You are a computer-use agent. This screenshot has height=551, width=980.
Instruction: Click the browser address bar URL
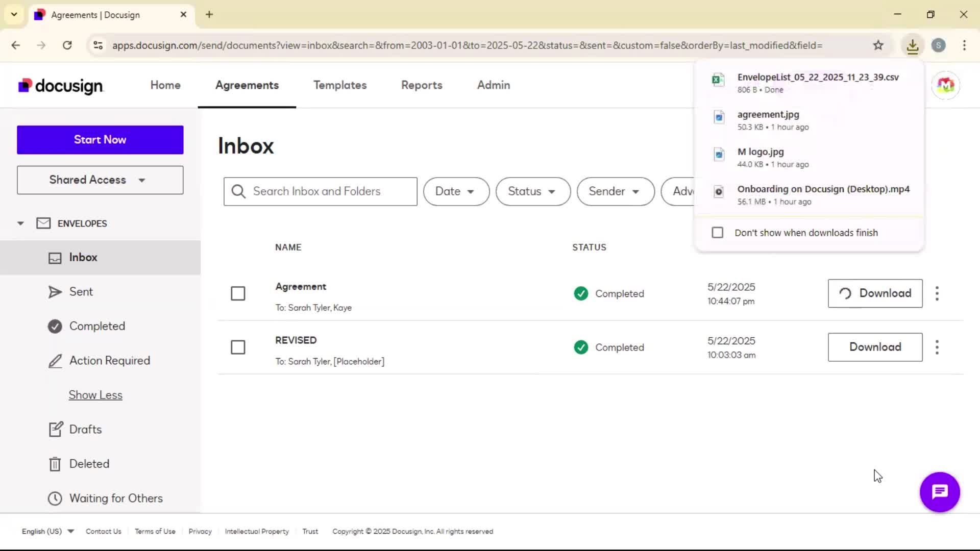click(x=467, y=45)
